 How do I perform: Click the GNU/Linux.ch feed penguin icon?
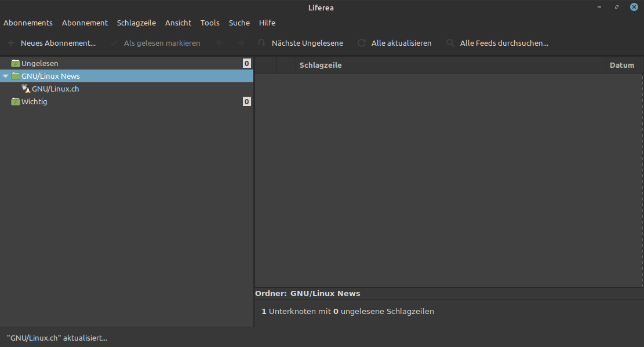point(26,89)
